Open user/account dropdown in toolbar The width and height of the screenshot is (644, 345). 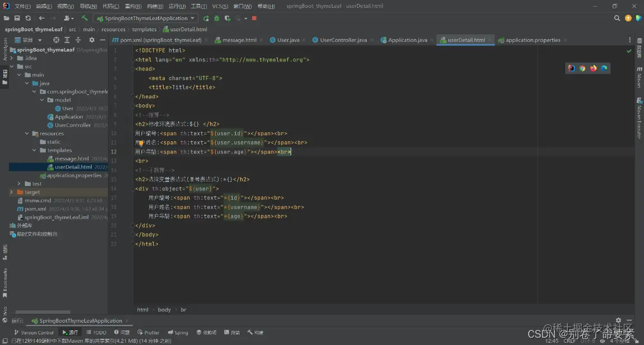[69, 18]
